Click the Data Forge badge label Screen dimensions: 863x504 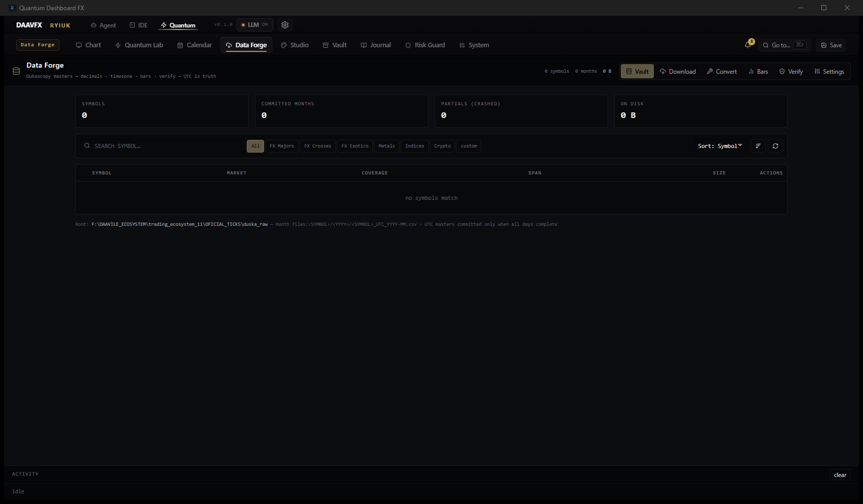38,45
